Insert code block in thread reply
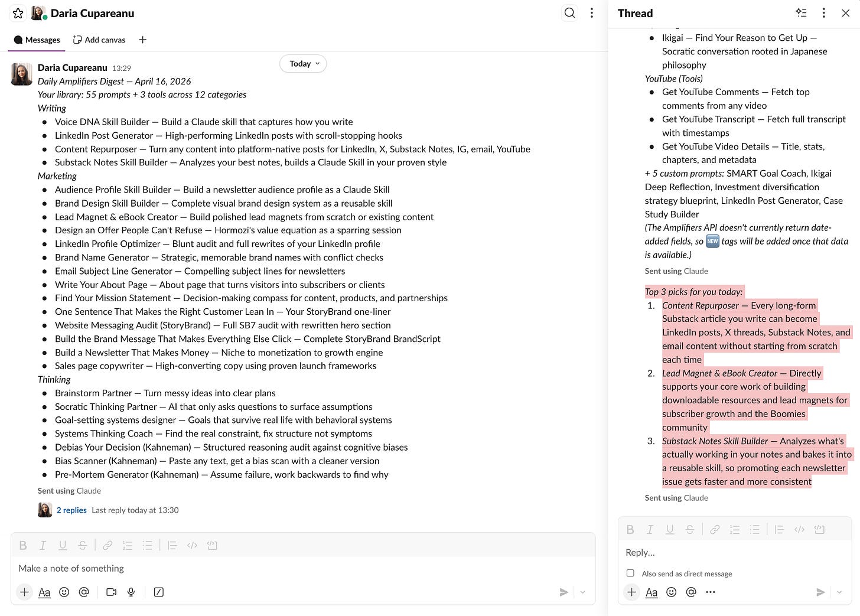 click(x=819, y=529)
